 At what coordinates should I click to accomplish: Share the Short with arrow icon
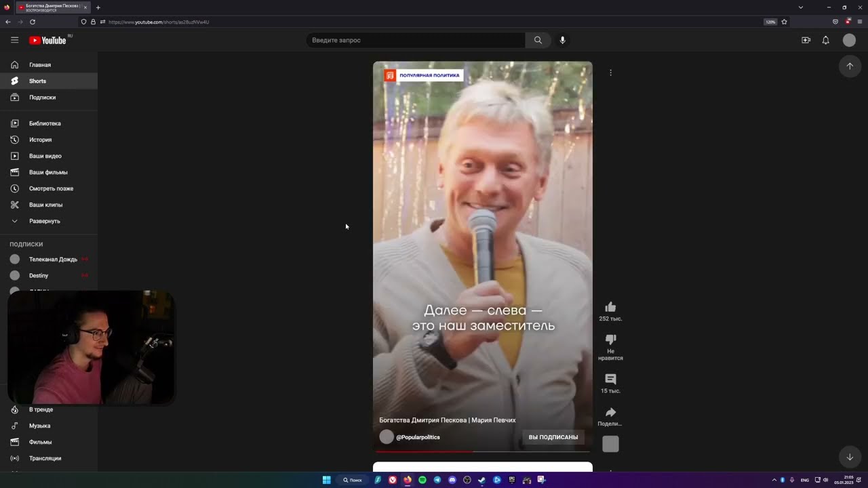610,412
